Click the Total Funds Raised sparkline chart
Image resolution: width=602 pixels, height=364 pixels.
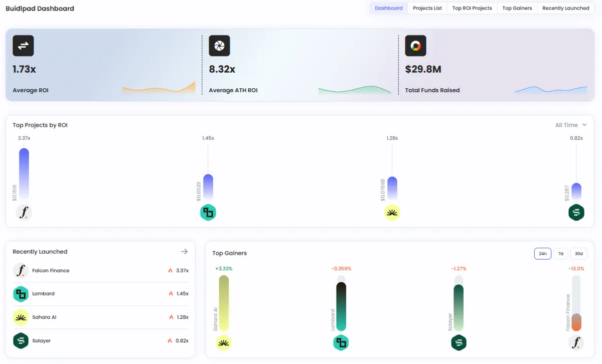pos(550,89)
